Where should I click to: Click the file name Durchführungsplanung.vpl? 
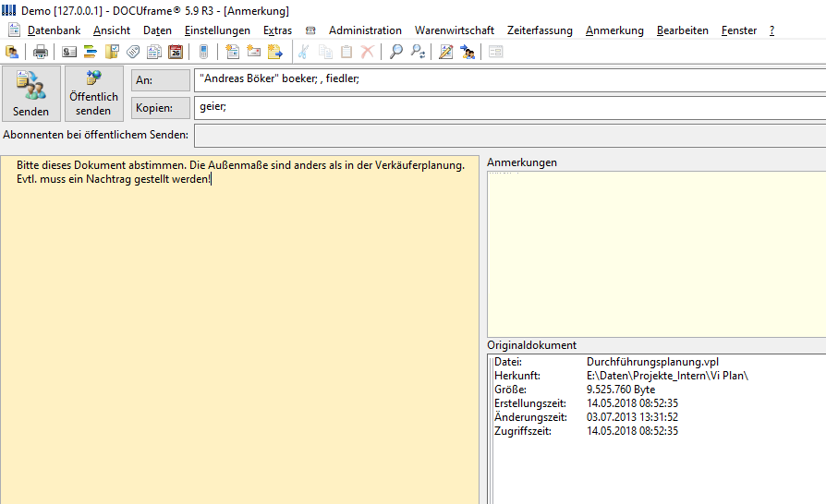652,362
